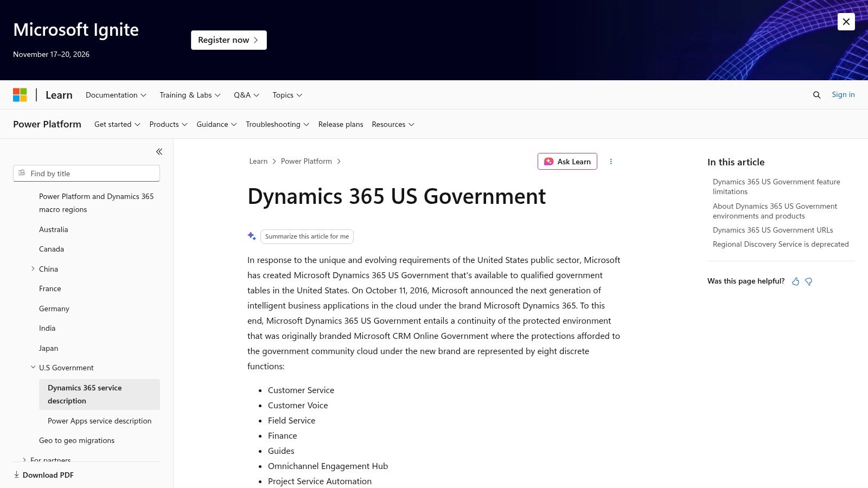Collapse the U.S Government tree node
868x488 pixels.
(x=33, y=368)
